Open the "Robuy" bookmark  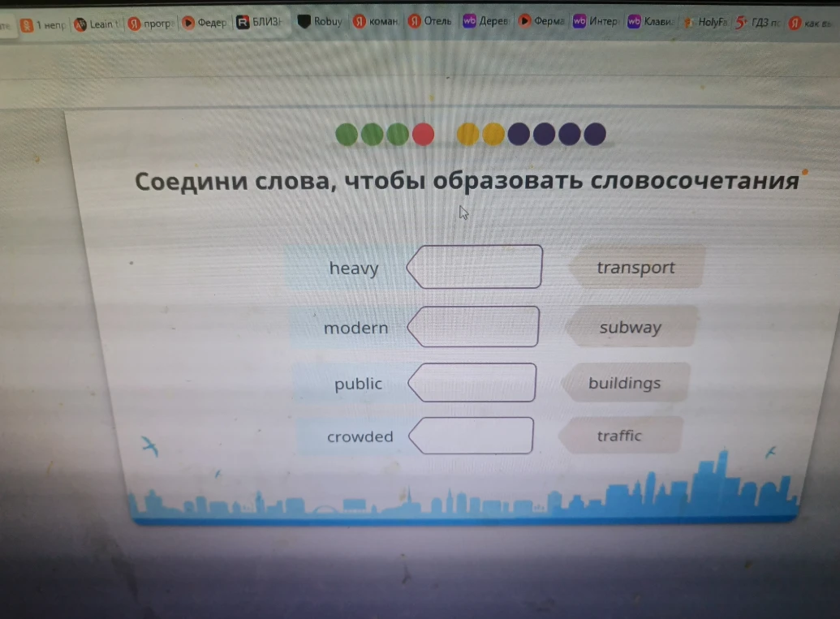click(x=320, y=21)
